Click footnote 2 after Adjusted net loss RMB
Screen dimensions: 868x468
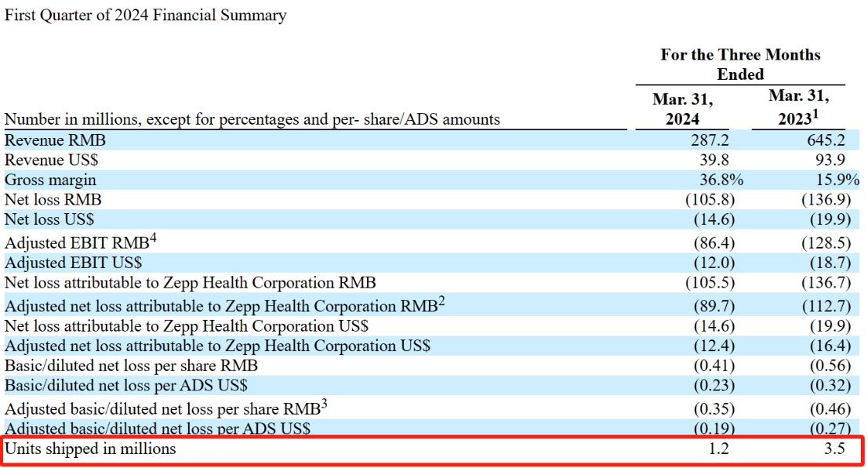click(441, 300)
